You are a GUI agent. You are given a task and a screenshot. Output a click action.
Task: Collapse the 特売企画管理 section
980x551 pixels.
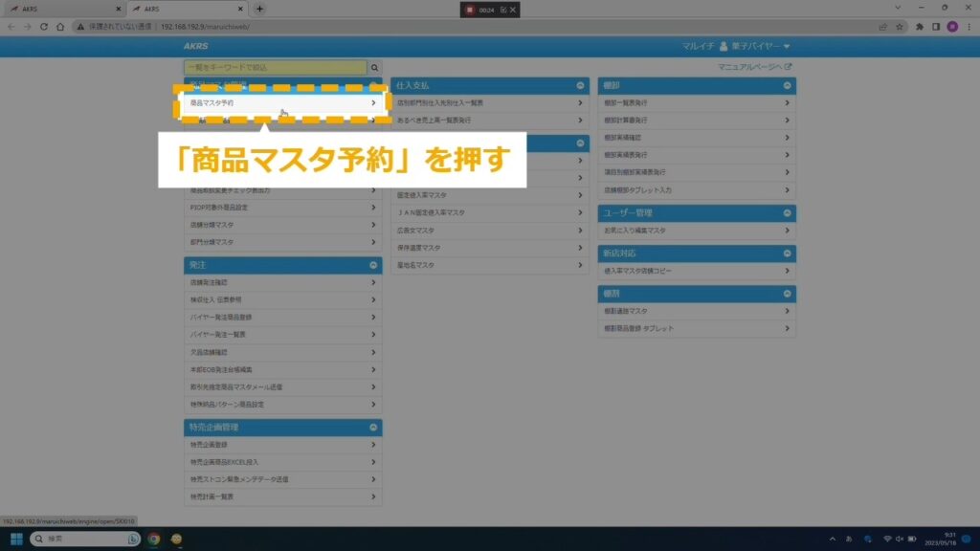[x=373, y=427]
